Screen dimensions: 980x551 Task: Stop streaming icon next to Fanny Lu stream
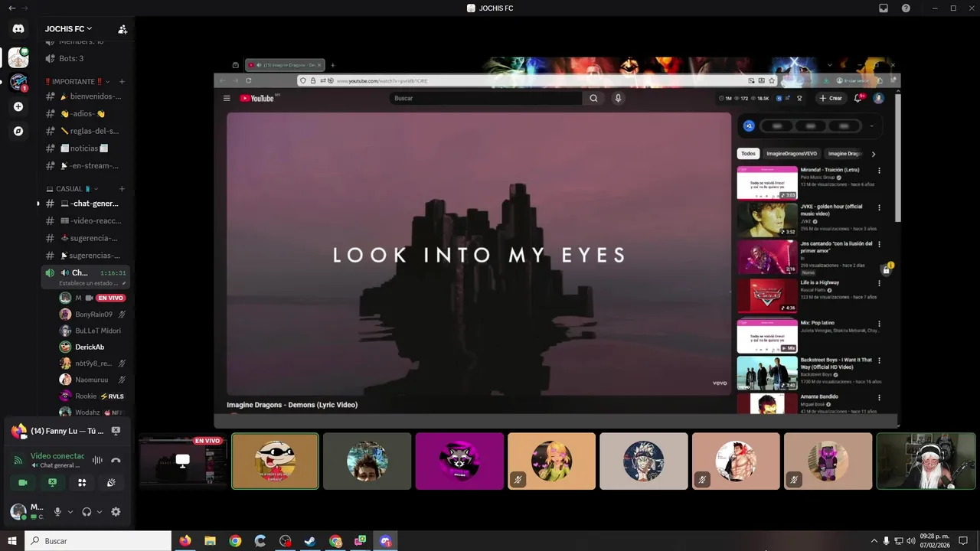click(x=116, y=431)
